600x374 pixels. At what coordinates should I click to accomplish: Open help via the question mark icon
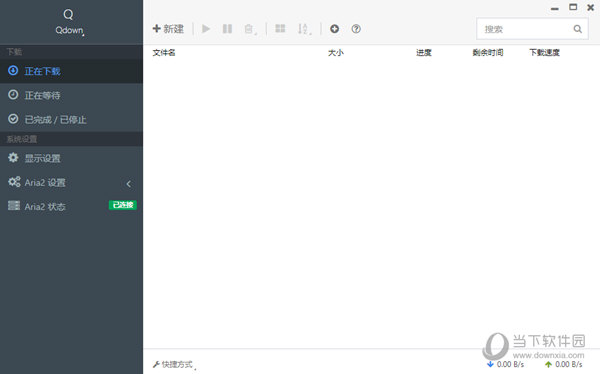coord(356,29)
